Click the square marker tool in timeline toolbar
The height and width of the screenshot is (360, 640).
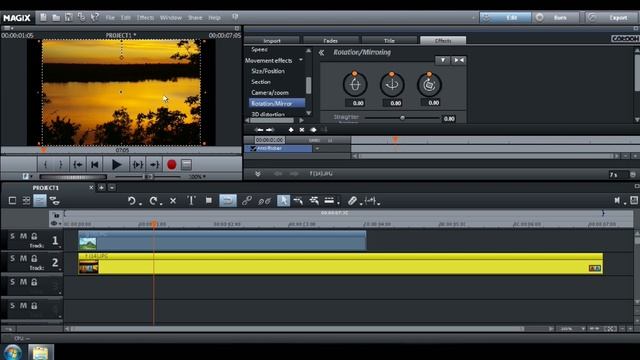(209, 200)
